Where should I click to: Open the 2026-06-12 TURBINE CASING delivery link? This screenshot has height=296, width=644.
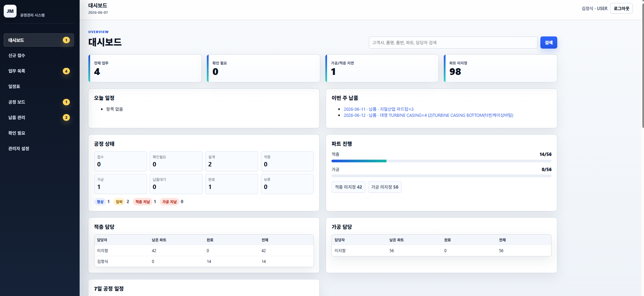tap(428, 115)
